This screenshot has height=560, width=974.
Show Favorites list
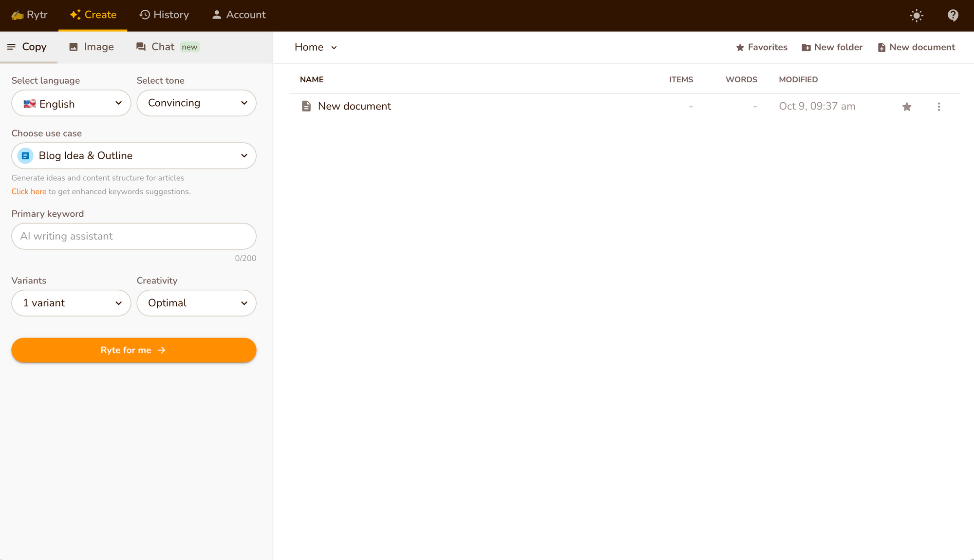762,47
